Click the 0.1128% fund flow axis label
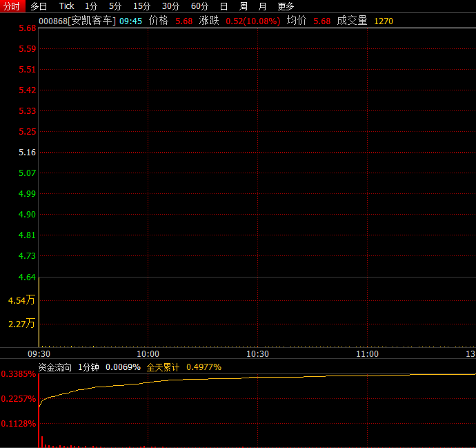 19,424
